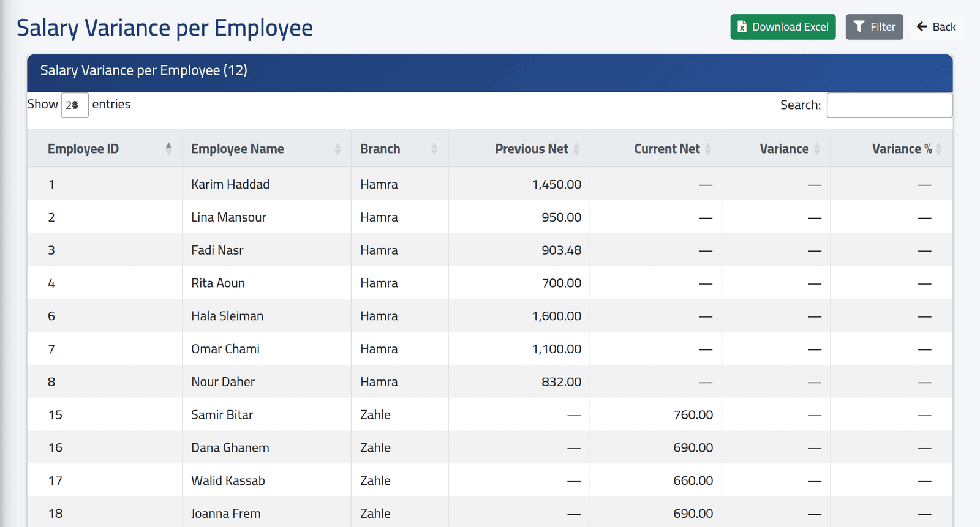
Task: Click Zahle branch in Samir Bitar row
Action: [375, 414]
